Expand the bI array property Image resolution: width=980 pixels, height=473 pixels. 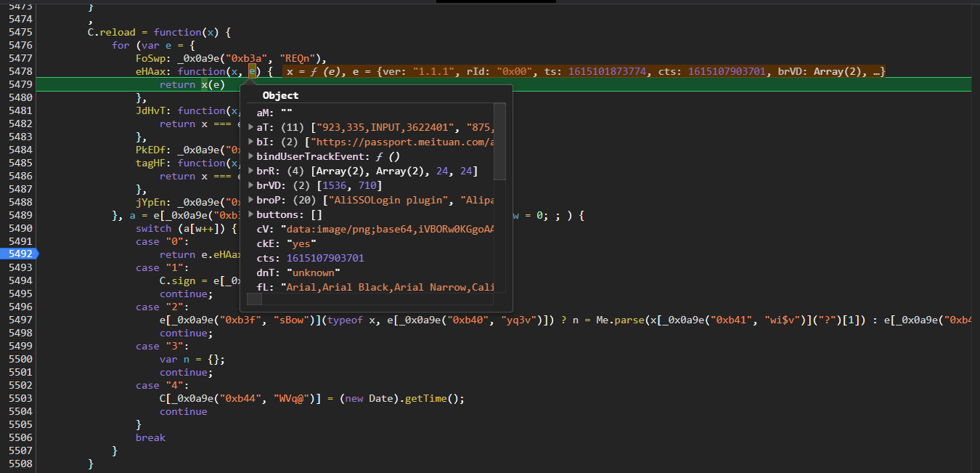251,142
